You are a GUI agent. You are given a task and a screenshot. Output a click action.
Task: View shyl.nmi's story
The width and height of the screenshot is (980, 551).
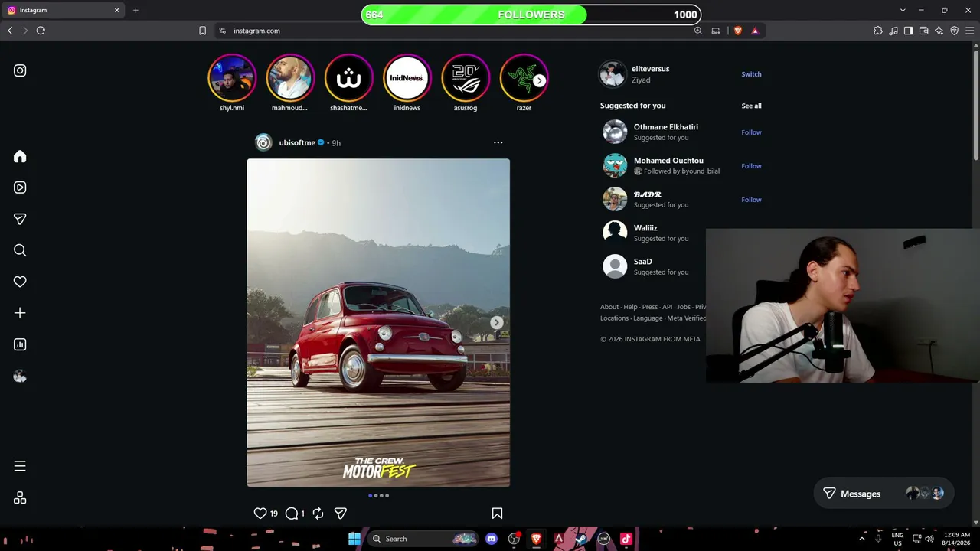tap(232, 78)
